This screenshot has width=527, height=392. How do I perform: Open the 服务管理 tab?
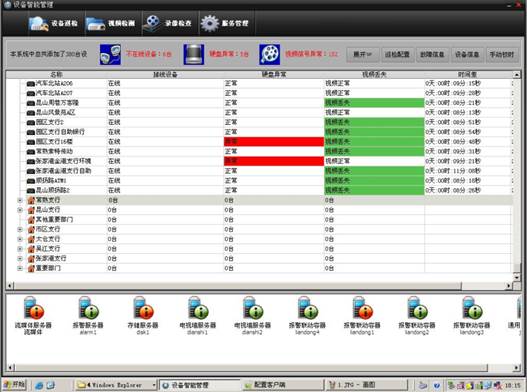pos(225,24)
